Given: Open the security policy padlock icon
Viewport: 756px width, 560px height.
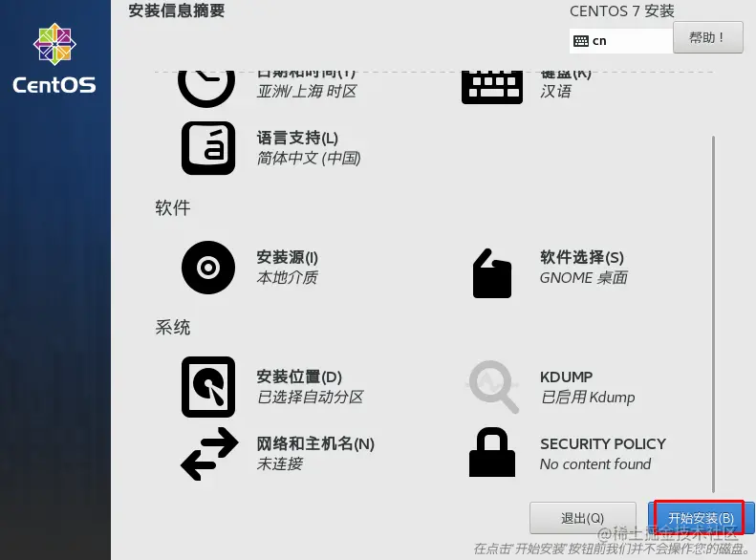Looking at the screenshot, I should [492, 452].
